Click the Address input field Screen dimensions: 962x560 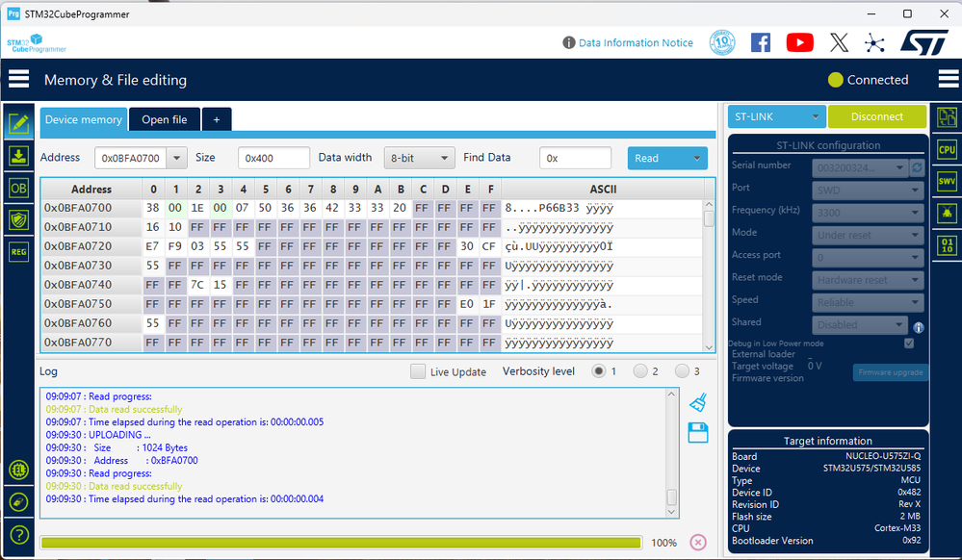(131, 158)
